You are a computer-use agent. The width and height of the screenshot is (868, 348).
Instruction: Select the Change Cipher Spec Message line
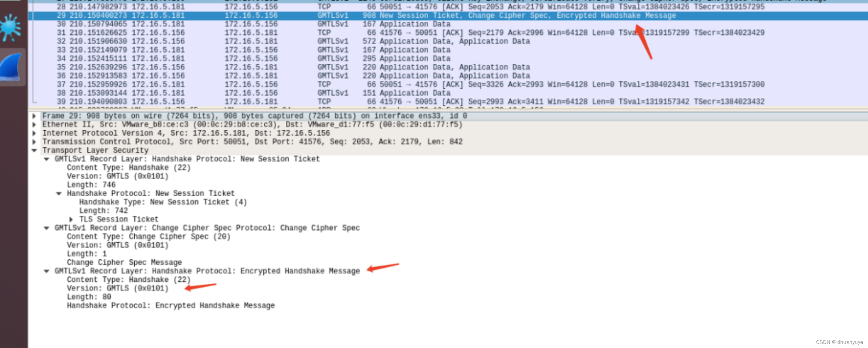[x=124, y=262]
